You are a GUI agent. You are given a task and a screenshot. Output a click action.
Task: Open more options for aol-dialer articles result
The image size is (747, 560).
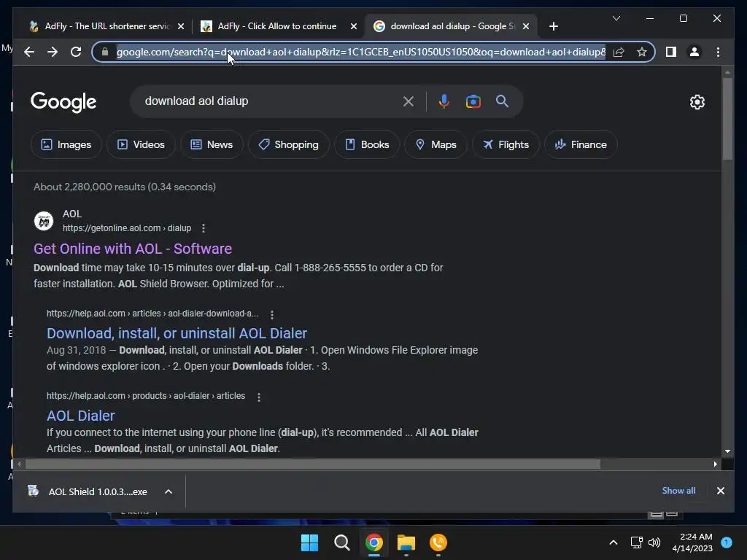[259, 397]
